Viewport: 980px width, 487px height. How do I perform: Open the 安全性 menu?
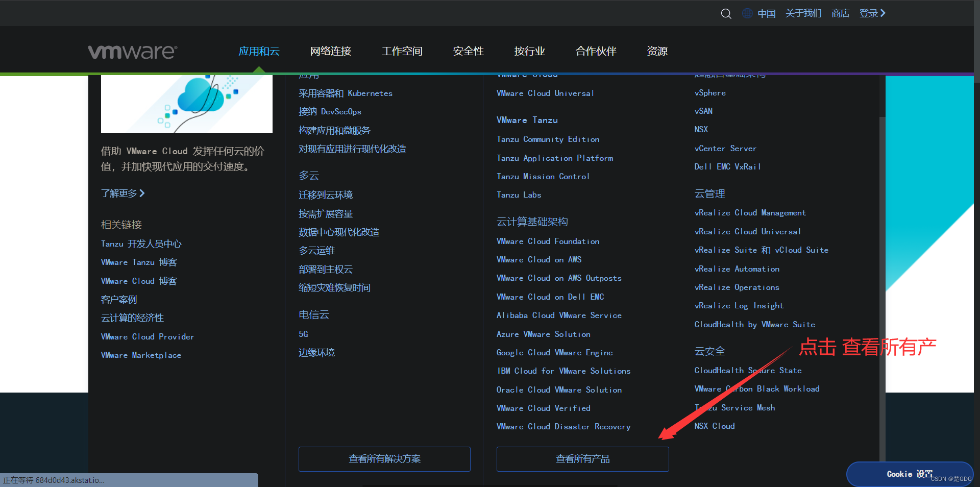pos(469,51)
